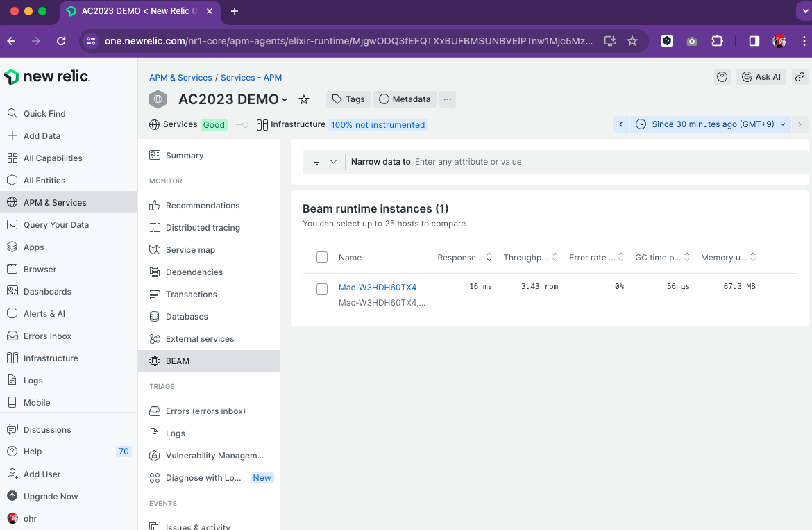Sort by Error rate column

[597, 258]
